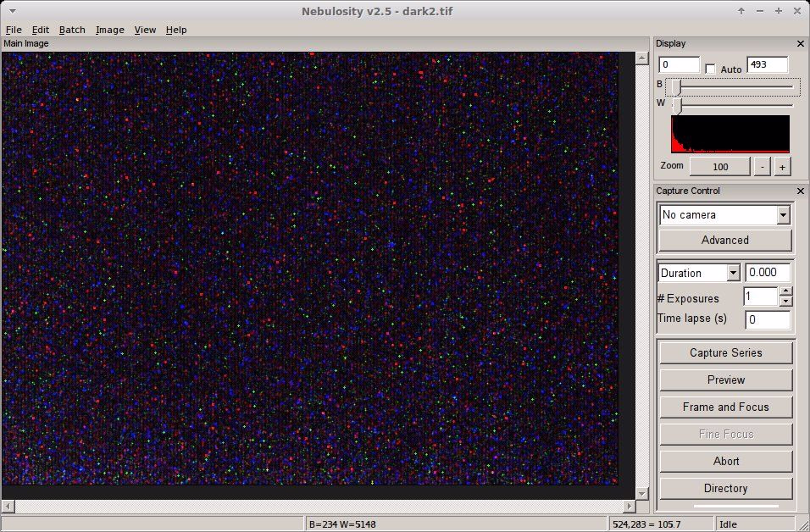Open the File menu
The width and height of the screenshot is (810, 532).
click(14, 30)
